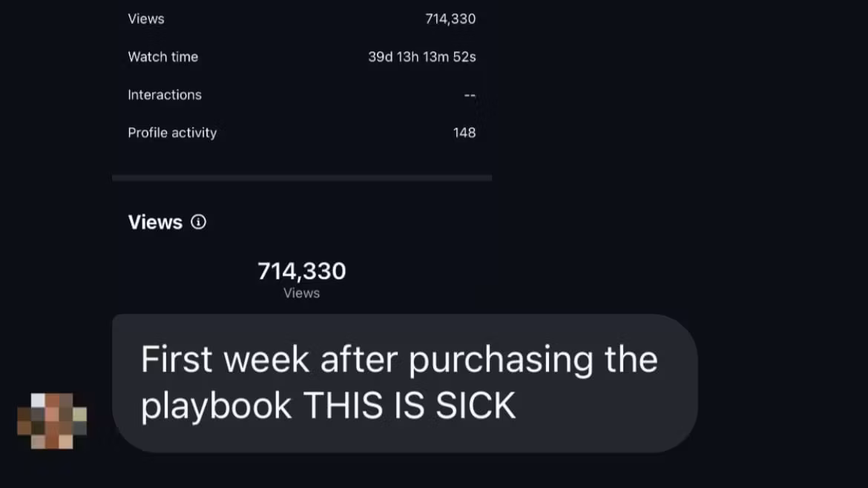Click the horizontal divider below Profile activity
868x488 pixels.
point(301,178)
